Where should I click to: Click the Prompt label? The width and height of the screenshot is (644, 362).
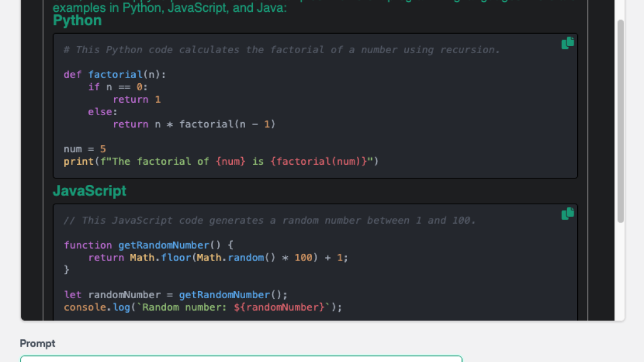tap(37, 343)
